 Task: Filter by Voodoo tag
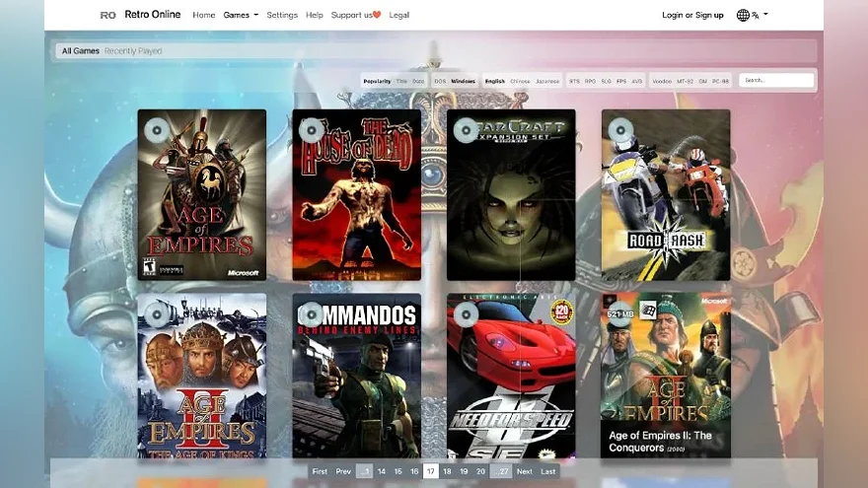(x=662, y=81)
